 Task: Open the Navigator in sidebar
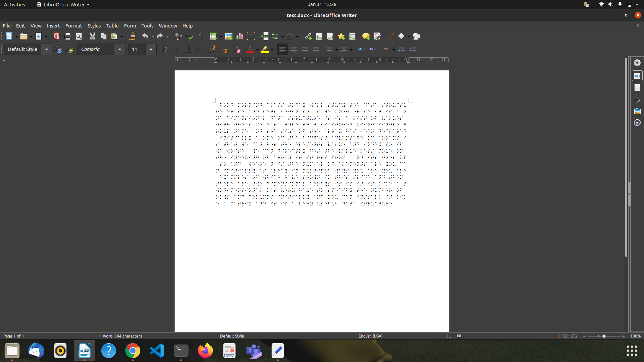pyautogui.click(x=637, y=123)
